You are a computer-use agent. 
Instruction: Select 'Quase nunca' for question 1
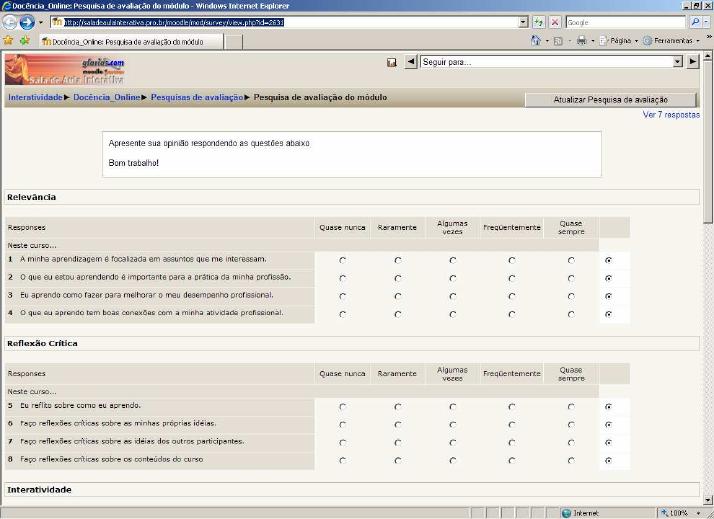(x=343, y=260)
